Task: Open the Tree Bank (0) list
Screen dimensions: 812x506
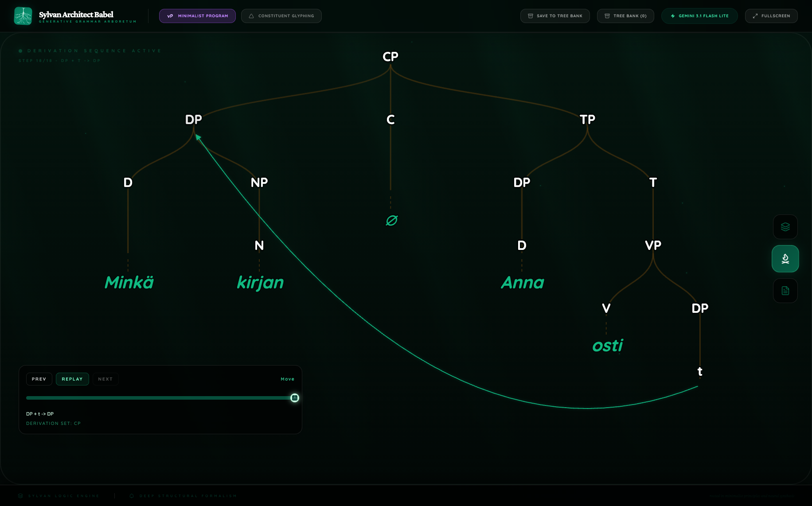Action: click(625, 16)
